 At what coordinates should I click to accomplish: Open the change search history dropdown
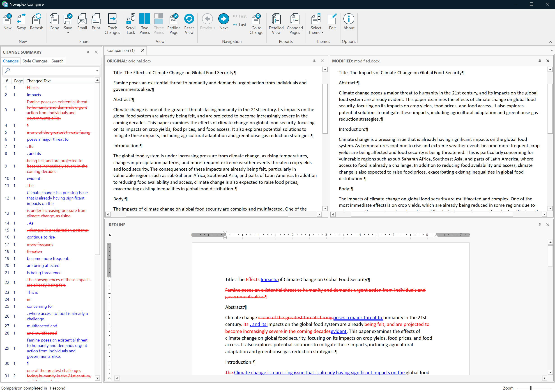pyautogui.click(x=97, y=71)
